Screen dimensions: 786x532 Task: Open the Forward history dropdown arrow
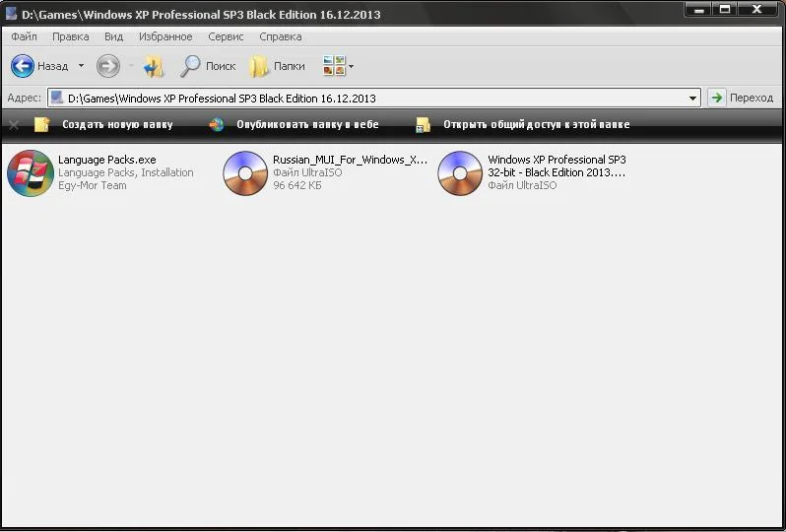131,66
